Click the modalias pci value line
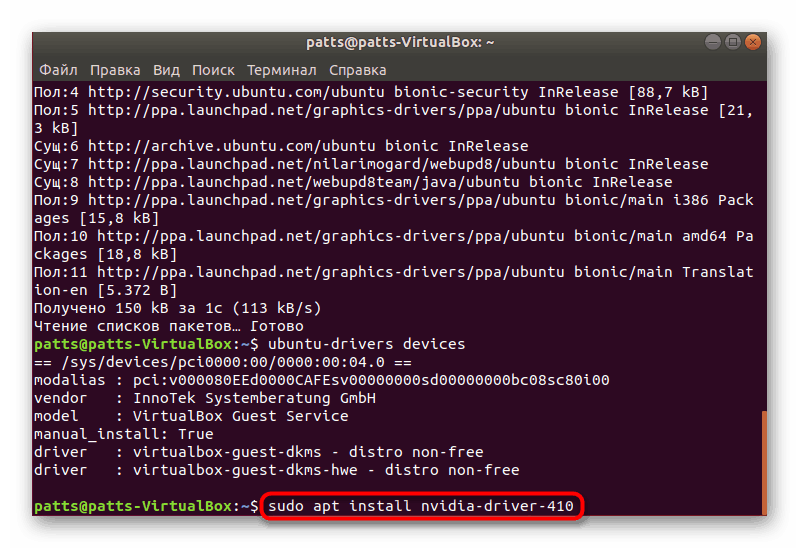 coord(322,380)
